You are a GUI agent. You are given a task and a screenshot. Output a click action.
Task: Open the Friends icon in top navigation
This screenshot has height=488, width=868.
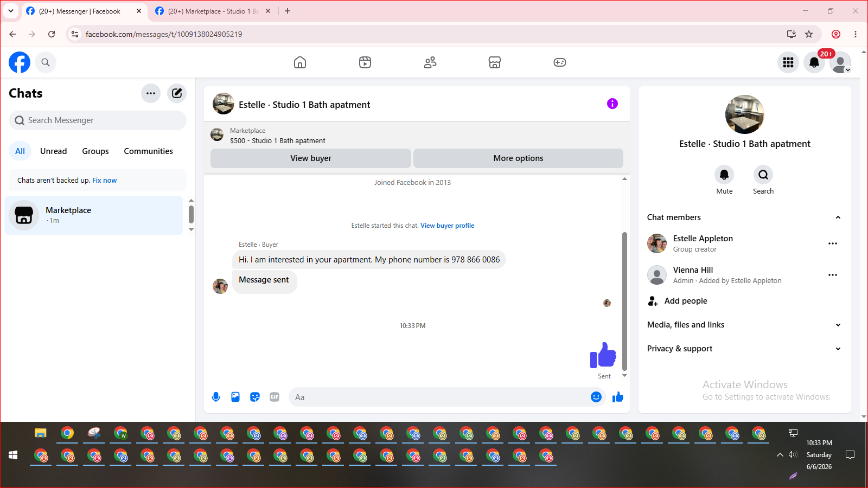tap(430, 62)
